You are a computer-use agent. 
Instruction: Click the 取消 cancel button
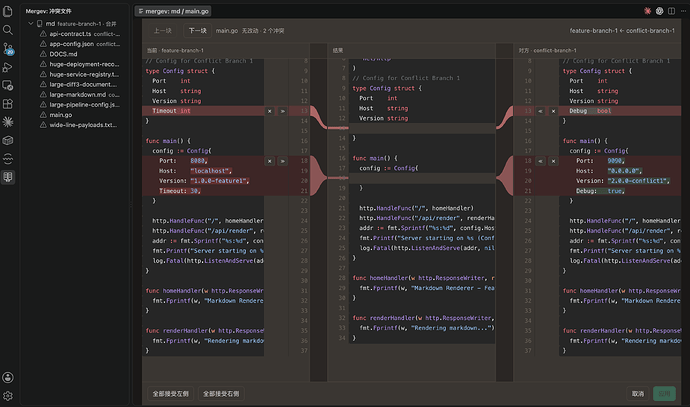pos(638,394)
